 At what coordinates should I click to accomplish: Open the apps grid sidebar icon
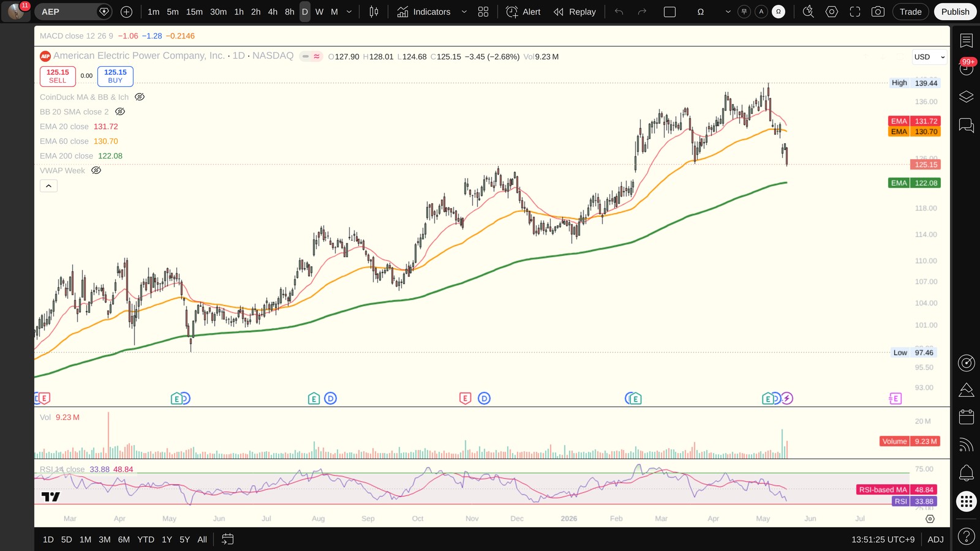point(967,501)
